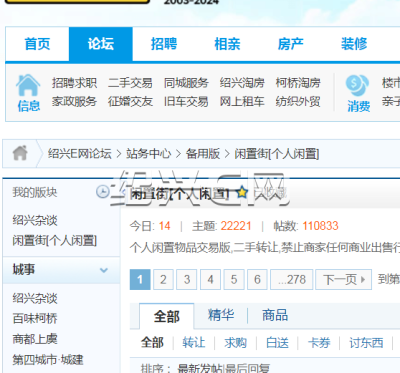Select page 1 in pagination
Screen dimensions: 400x373
coord(140,279)
